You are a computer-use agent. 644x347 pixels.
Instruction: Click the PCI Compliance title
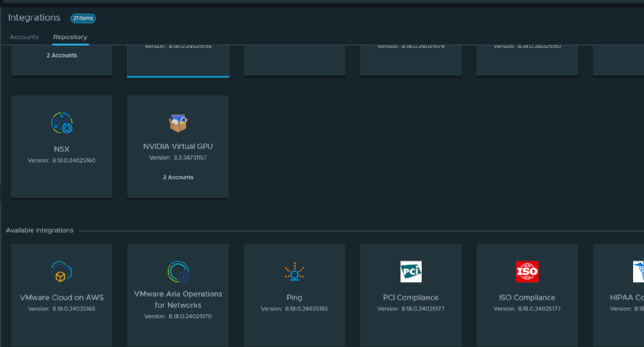411,298
